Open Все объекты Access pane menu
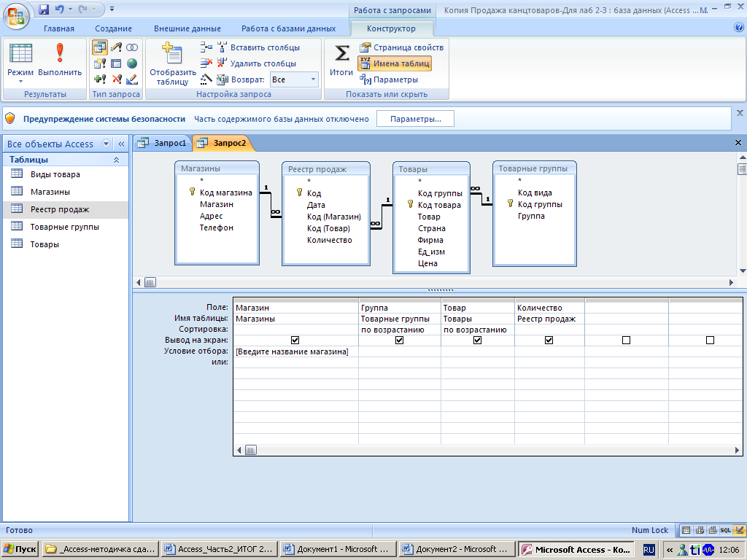The image size is (747, 560). tap(107, 144)
